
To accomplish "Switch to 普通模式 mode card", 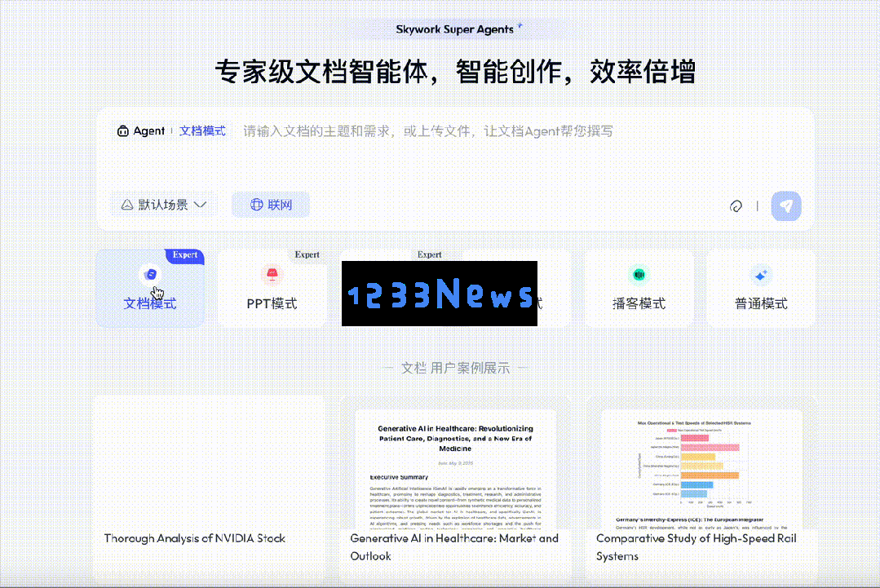I will click(x=761, y=289).
